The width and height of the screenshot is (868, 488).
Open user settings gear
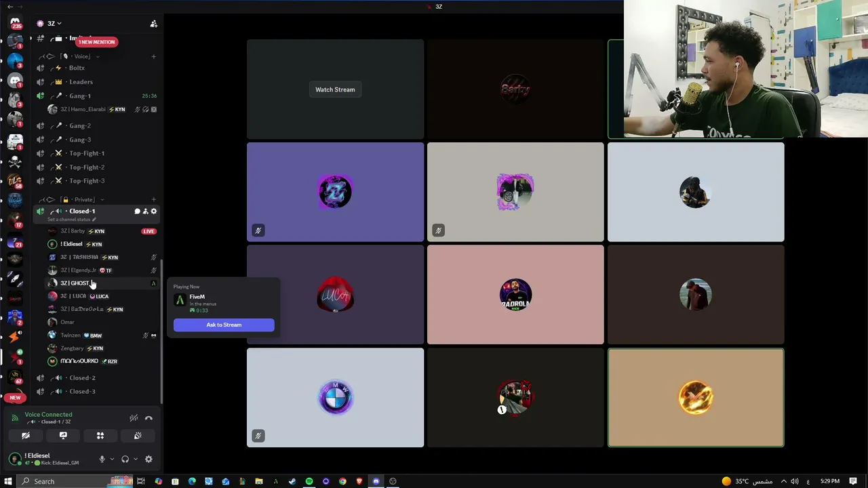point(149,459)
